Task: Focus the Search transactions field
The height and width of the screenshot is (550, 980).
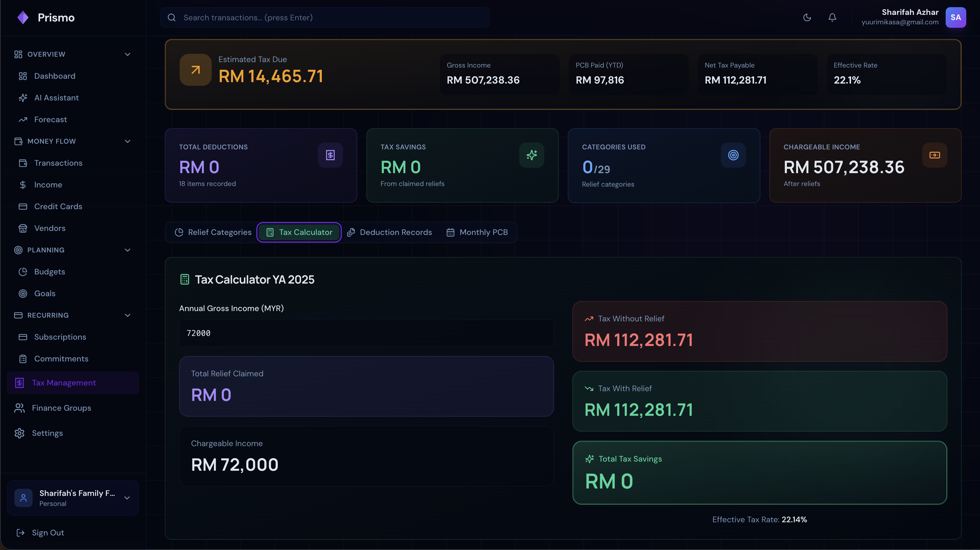Action: [325, 17]
